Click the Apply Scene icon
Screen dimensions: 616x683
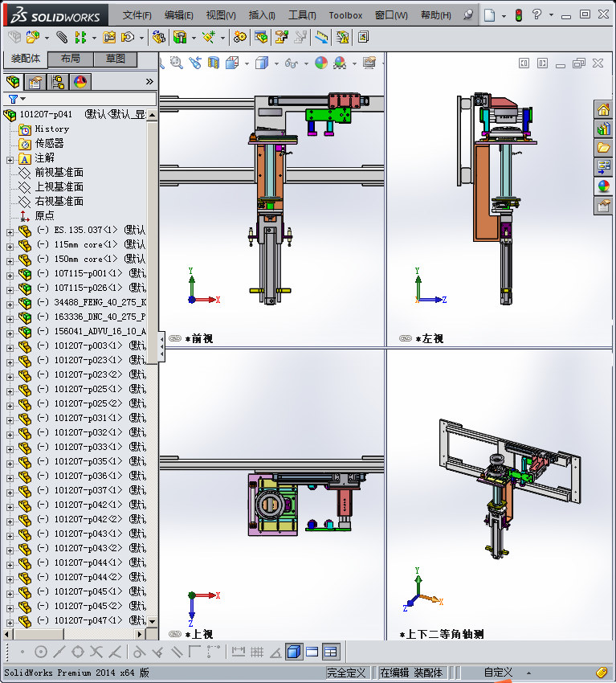[x=340, y=63]
